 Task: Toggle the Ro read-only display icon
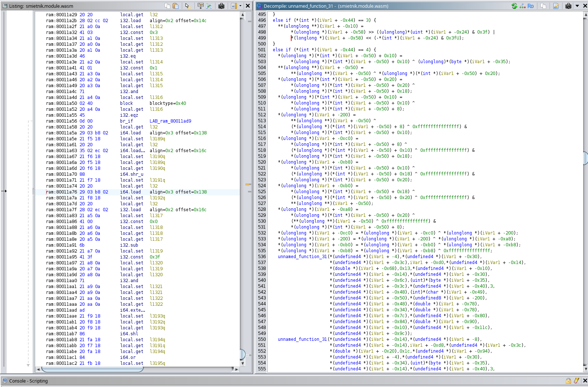click(530, 6)
